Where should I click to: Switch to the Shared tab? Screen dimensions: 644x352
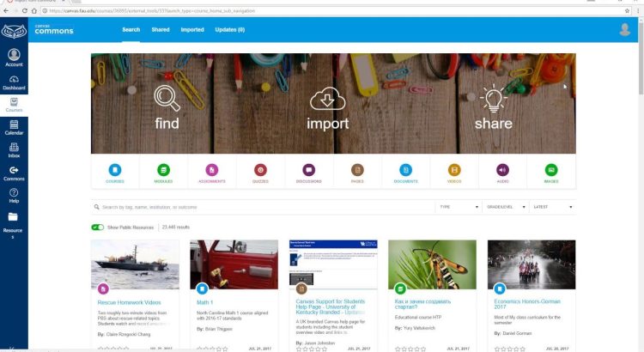161,30
